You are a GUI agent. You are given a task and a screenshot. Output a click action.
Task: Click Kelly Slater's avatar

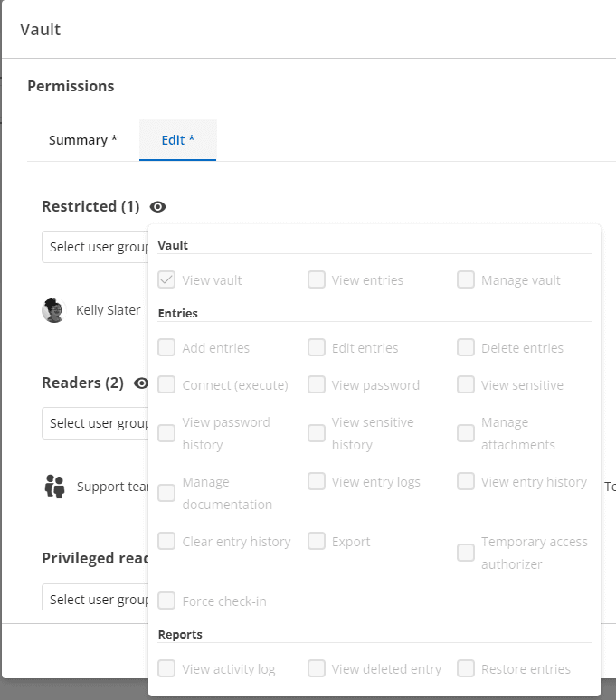(x=53, y=311)
